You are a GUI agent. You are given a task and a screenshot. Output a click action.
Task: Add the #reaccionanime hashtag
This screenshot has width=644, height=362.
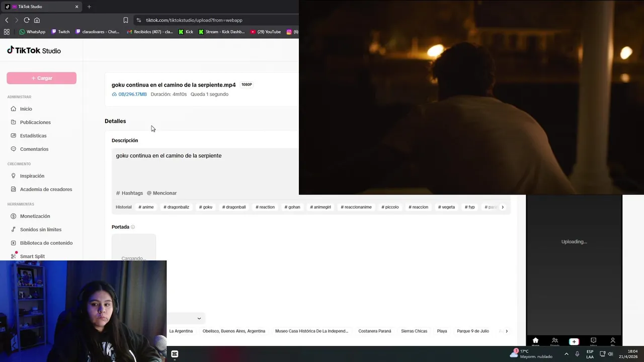pos(356,207)
